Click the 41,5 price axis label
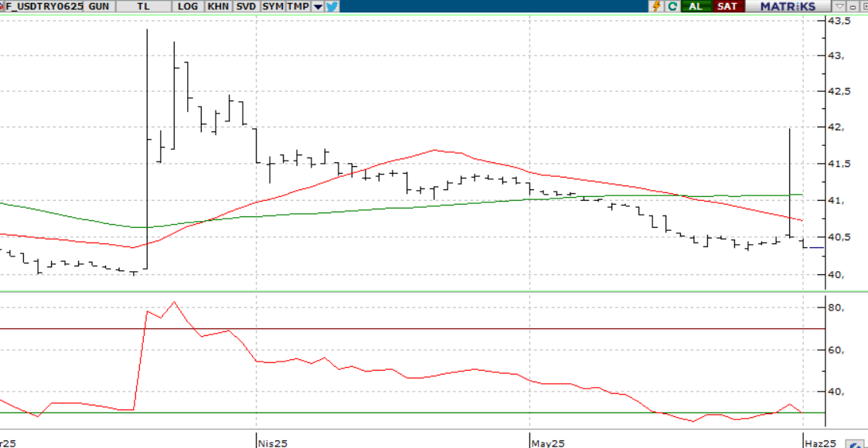The height and width of the screenshot is (448, 868). (839, 165)
